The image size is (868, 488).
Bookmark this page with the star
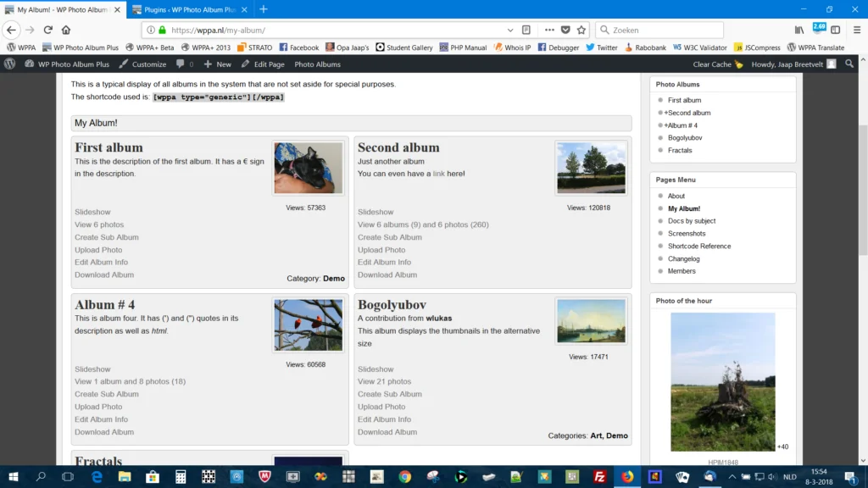pos(581,30)
